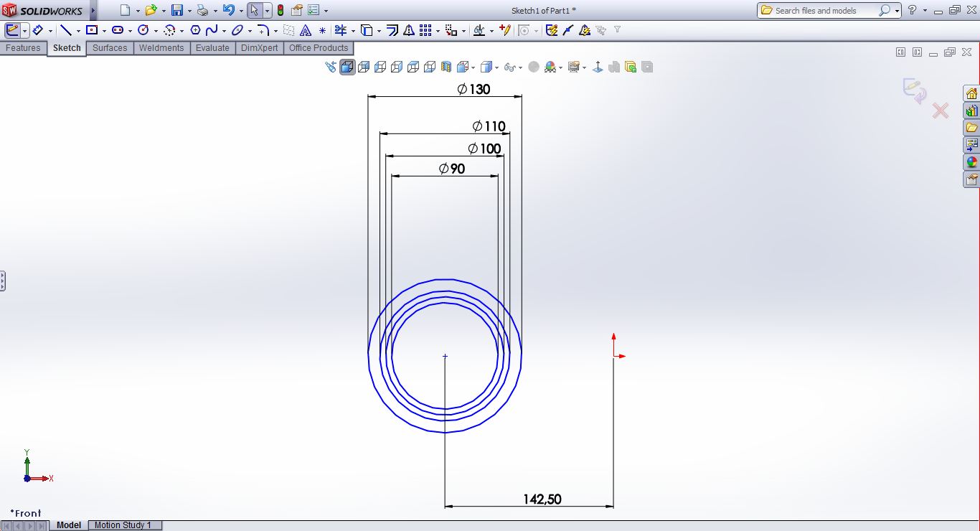Expand the Save button dropdown arrow
Screen dimensions: 980x531
tap(189, 11)
